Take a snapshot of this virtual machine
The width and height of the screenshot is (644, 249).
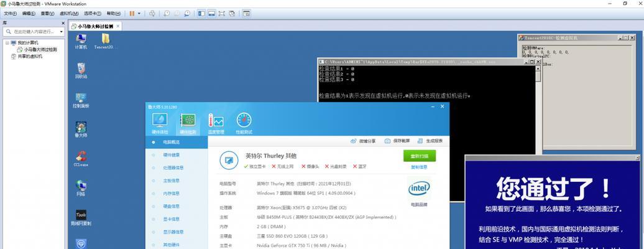(167, 14)
